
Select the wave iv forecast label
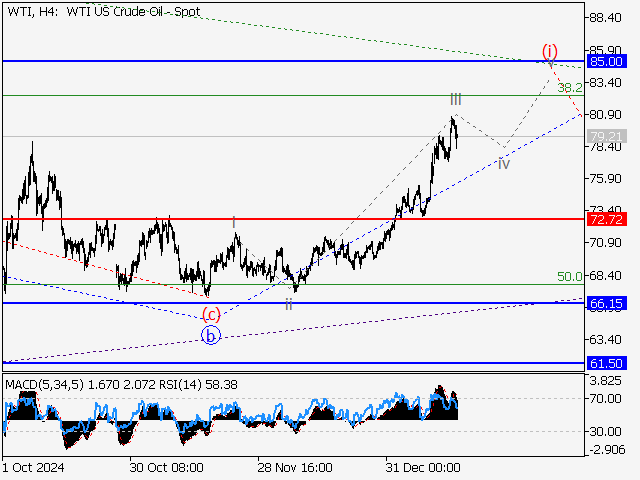click(x=504, y=163)
